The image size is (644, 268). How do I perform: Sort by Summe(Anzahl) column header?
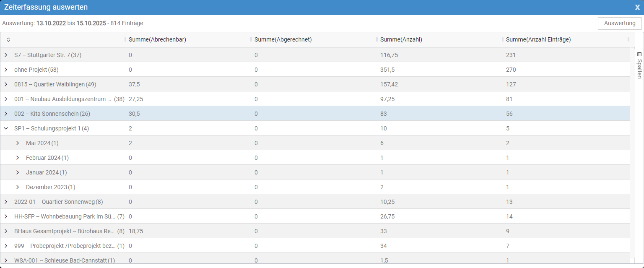click(401, 40)
